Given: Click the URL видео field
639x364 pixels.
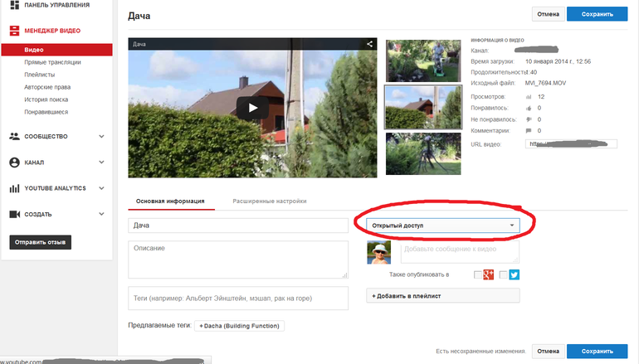Looking at the screenshot, I should (x=571, y=143).
